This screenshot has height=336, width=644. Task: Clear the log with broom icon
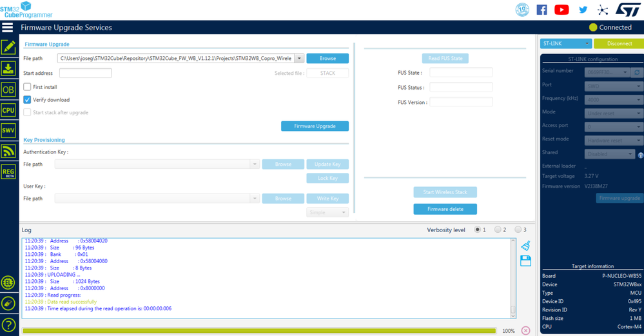526,246
